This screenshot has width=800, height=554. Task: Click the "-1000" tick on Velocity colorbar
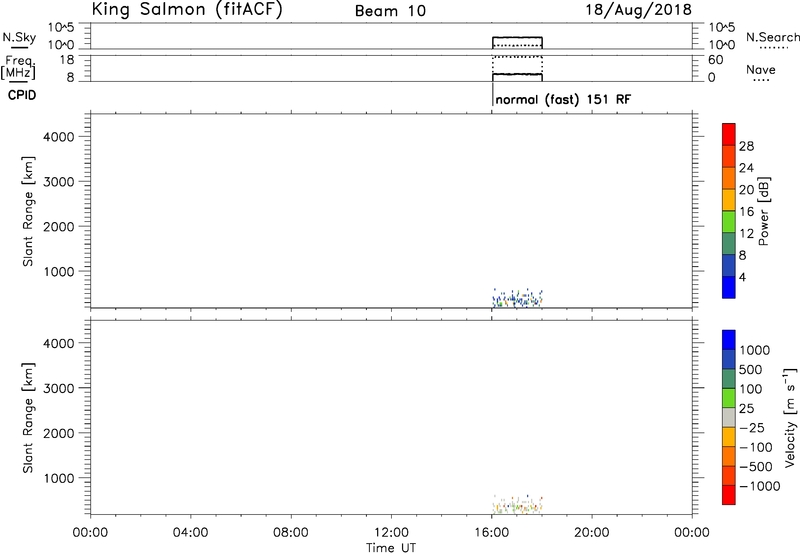tap(760, 486)
